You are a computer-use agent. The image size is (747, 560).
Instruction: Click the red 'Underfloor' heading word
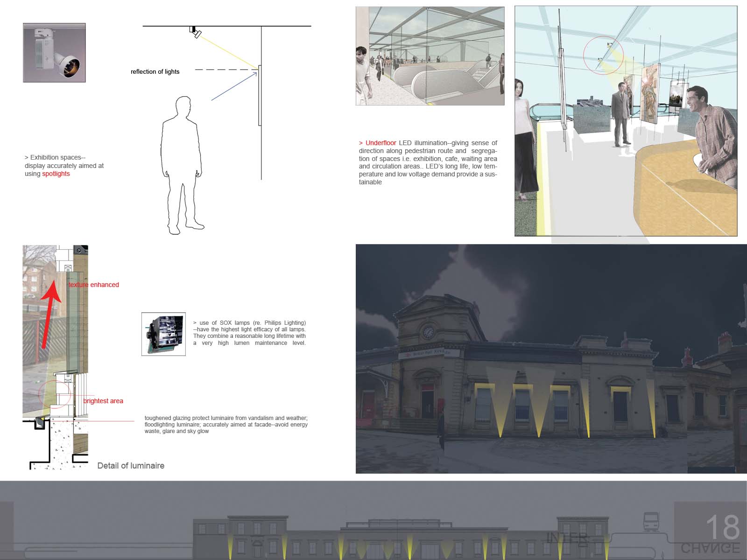pos(381,143)
